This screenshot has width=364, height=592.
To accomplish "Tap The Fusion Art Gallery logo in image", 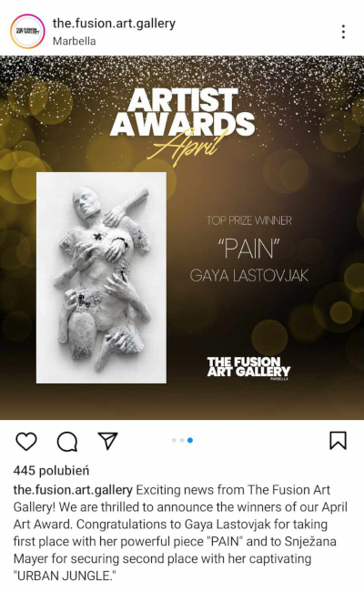I will point(248,368).
